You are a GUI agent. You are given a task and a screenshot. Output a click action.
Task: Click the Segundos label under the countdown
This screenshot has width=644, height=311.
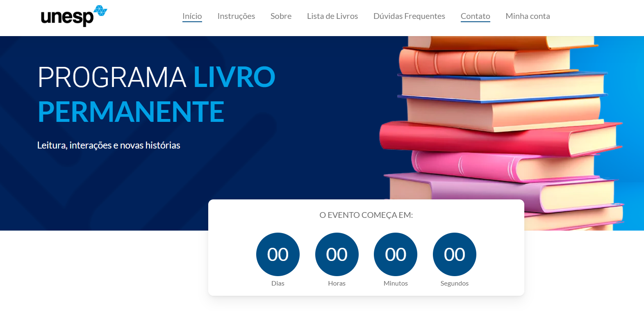455,283
